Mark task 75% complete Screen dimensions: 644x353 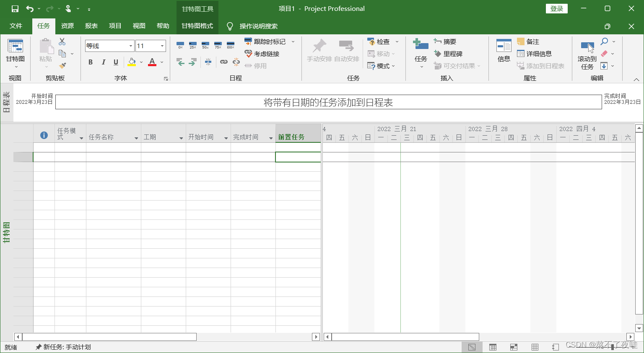point(218,45)
